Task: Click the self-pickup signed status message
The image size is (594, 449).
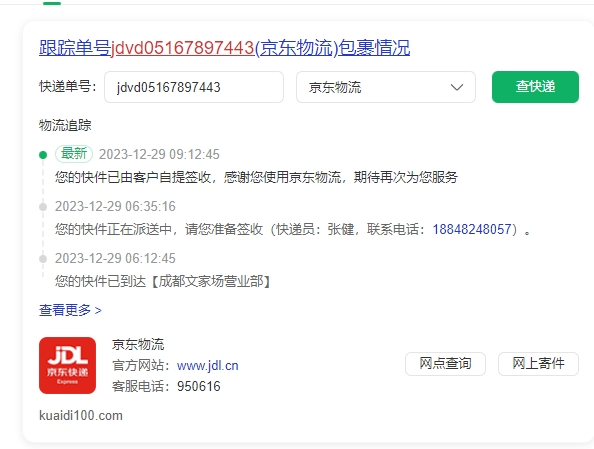Action: click(x=256, y=177)
